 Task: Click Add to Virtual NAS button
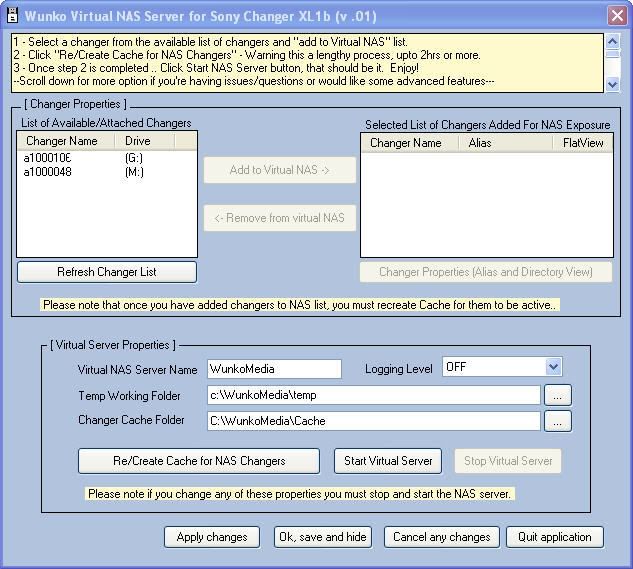coord(280,170)
